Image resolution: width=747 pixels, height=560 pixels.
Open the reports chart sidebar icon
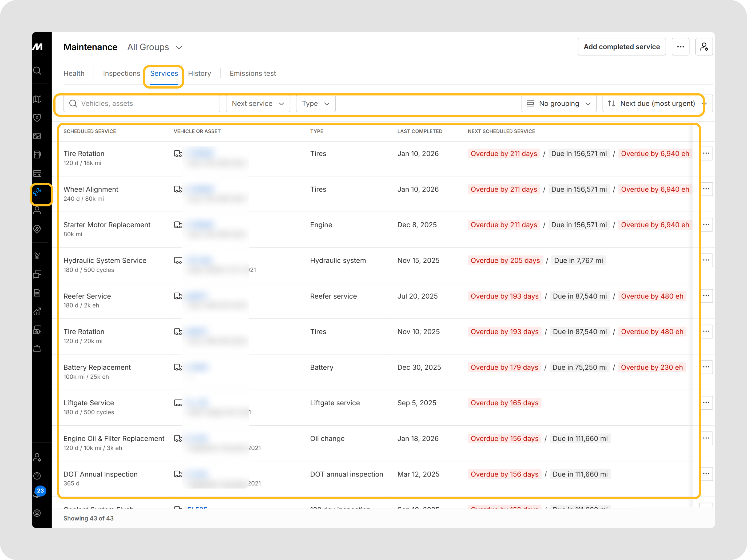point(37,311)
